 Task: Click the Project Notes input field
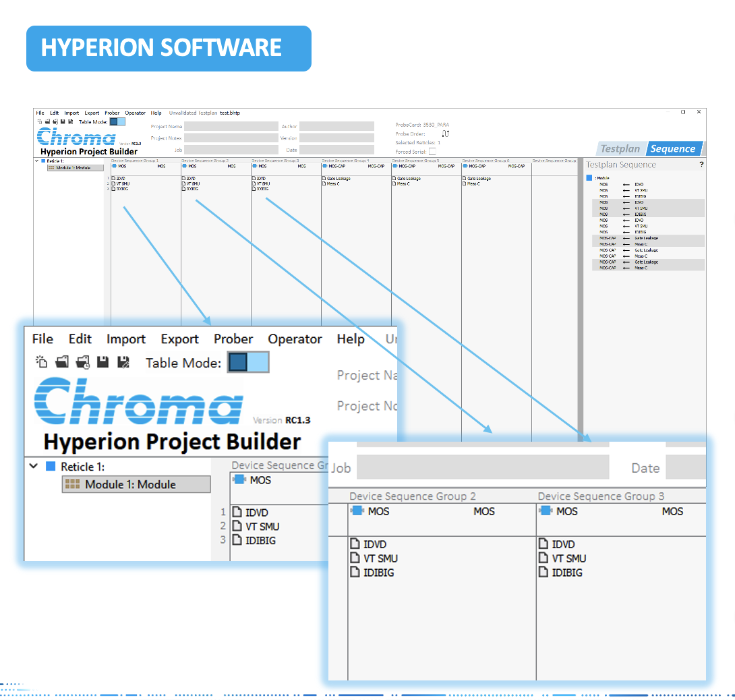pos(231,138)
